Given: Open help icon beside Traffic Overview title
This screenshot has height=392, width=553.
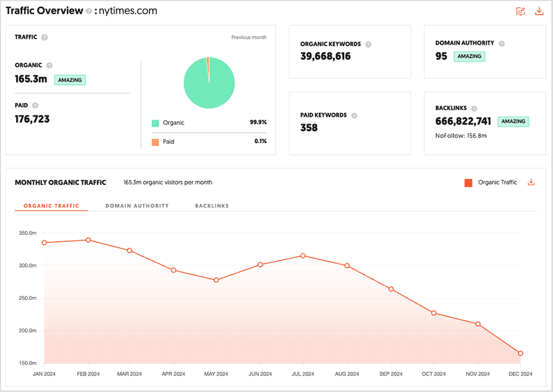Looking at the screenshot, I should [89, 11].
